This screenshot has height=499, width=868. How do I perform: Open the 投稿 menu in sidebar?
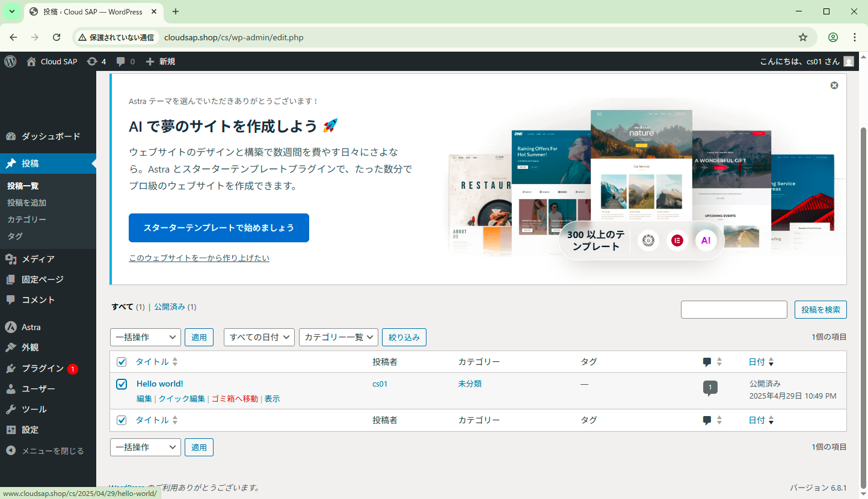(48, 164)
